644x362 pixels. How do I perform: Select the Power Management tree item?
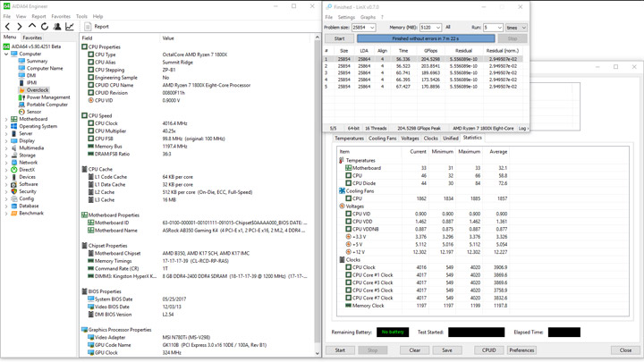pos(47,97)
